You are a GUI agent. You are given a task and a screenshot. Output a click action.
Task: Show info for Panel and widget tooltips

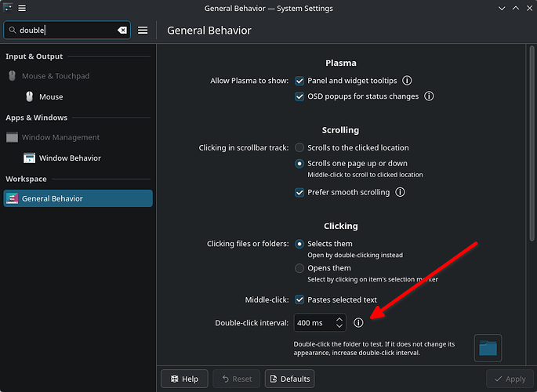pyautogui.click(x=407, y=81)
